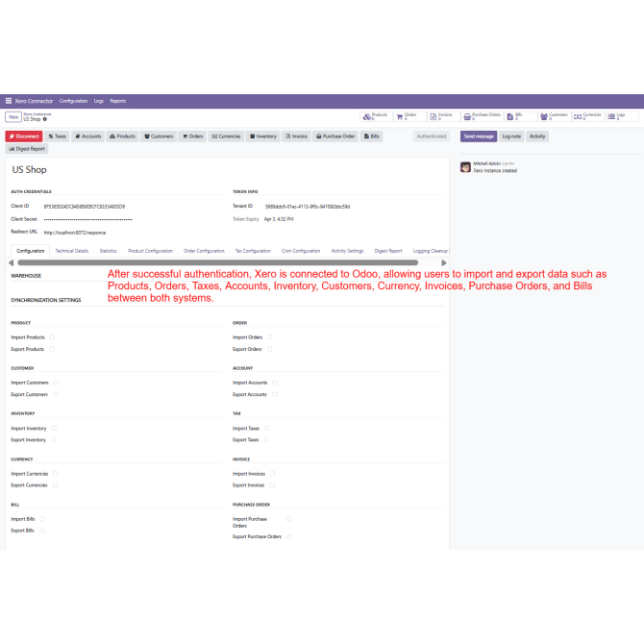
Task: Click the New record button
Action: click(x=13, y=117)
